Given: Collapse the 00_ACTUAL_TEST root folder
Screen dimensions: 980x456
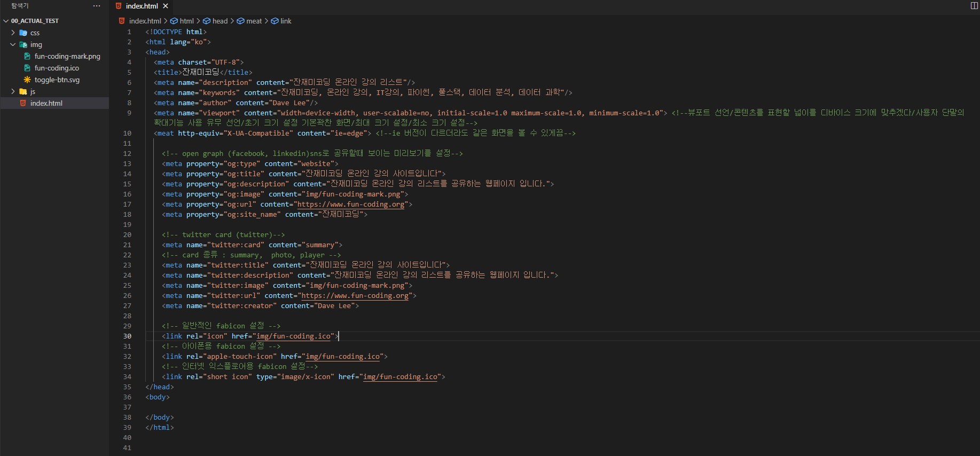Looking at the screenshot, I should (x=6, y=21).
